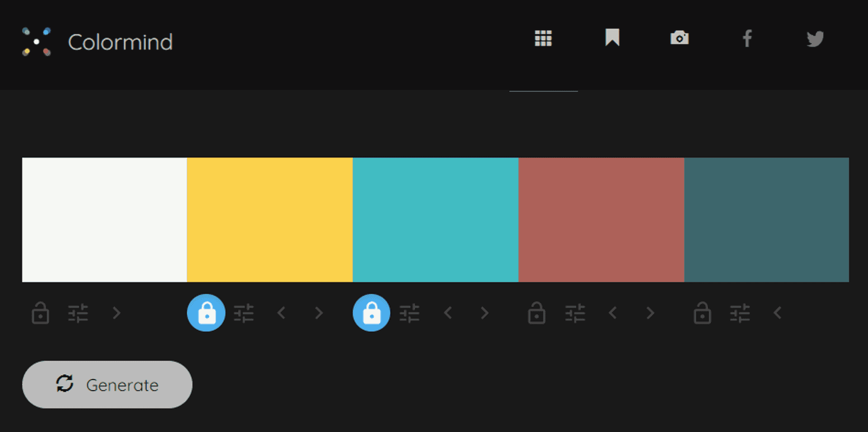The width and height of the screenshot is (868, 432).
Task: Open adjust sliders for reddish-brown color
Action: coord(575,313)
